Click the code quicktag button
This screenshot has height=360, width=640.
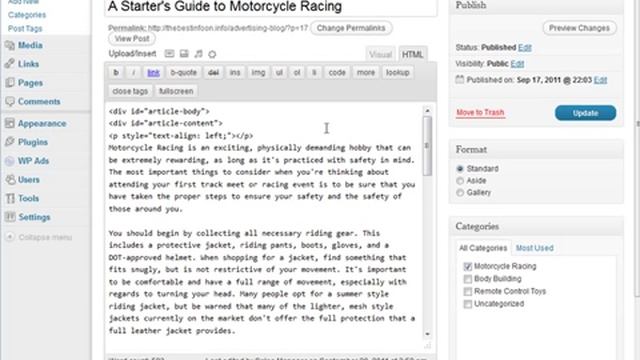(x=337, y=73)
